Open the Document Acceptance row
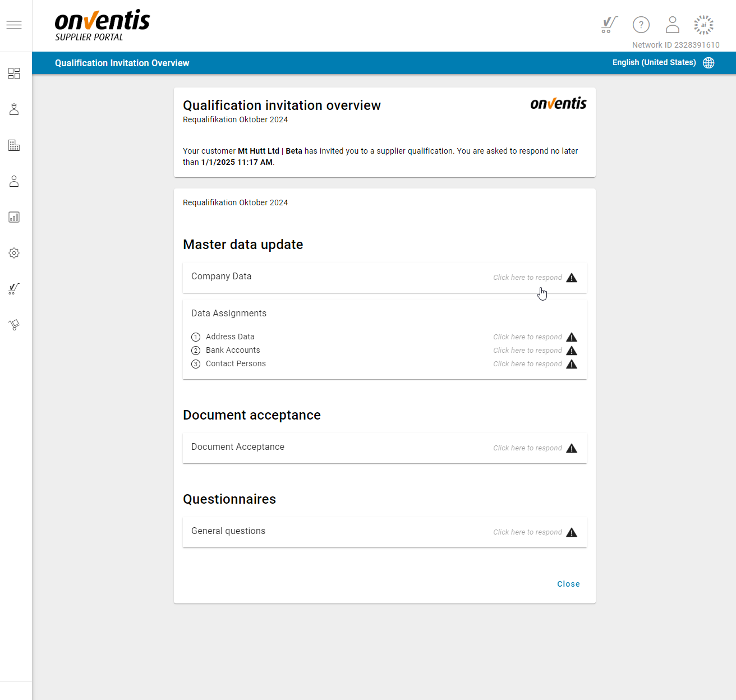This screenshot has width=736, height=700. coord(384,448)
